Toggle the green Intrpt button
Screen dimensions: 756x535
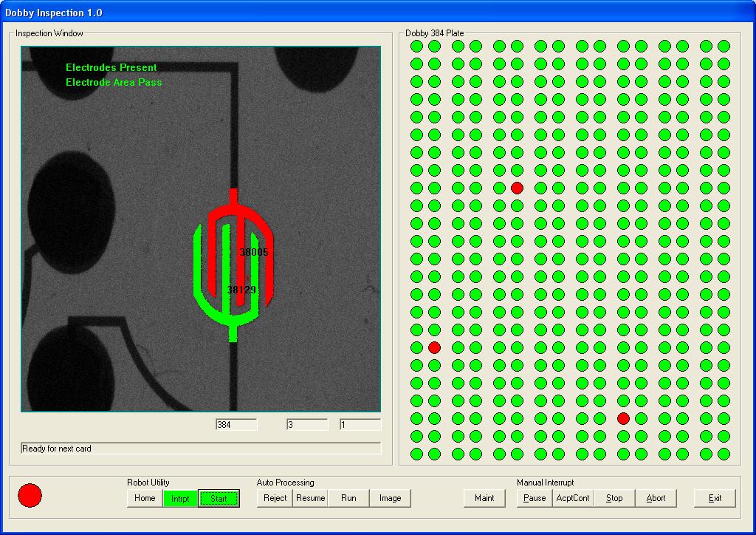[180, 498]
